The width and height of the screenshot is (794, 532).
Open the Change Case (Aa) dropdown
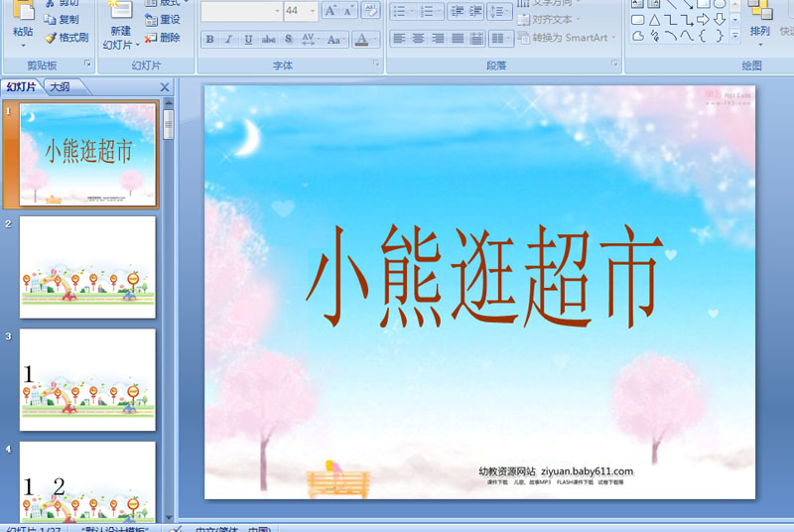point(335,39)
